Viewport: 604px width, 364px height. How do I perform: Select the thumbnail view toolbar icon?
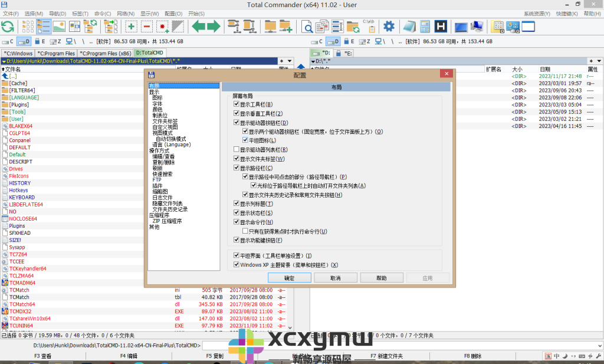(59, 27)
